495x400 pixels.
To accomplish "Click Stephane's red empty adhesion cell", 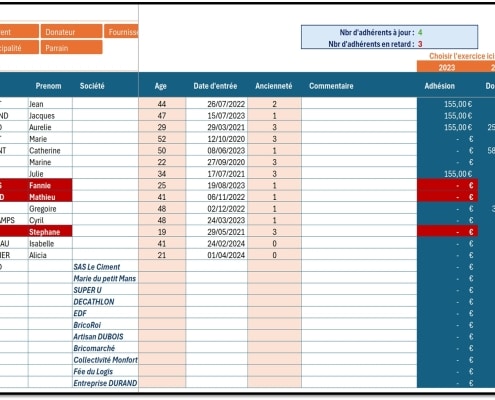I will click(447, 232).
